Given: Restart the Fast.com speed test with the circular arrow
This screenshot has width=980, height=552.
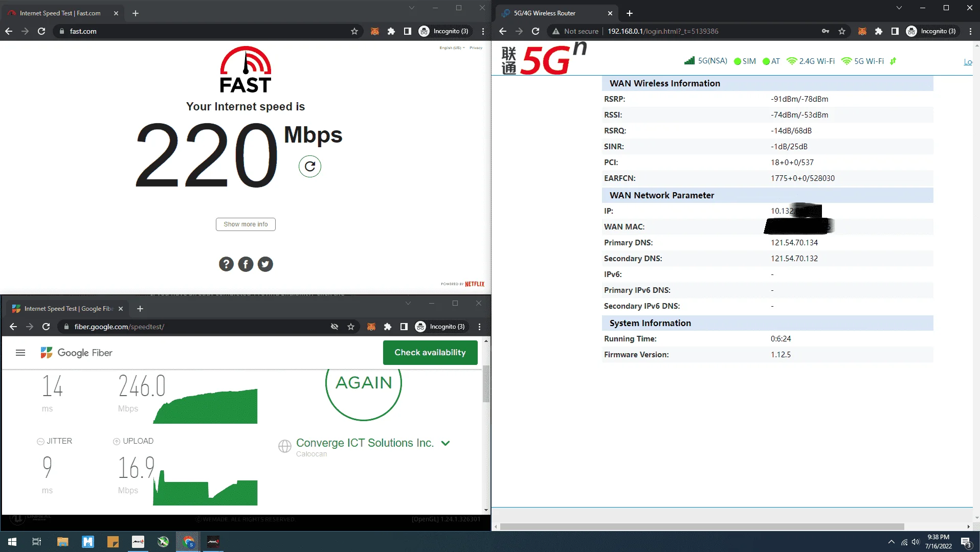Looking at the screenshot, I should pyautogui.click(x=310, y=166).
